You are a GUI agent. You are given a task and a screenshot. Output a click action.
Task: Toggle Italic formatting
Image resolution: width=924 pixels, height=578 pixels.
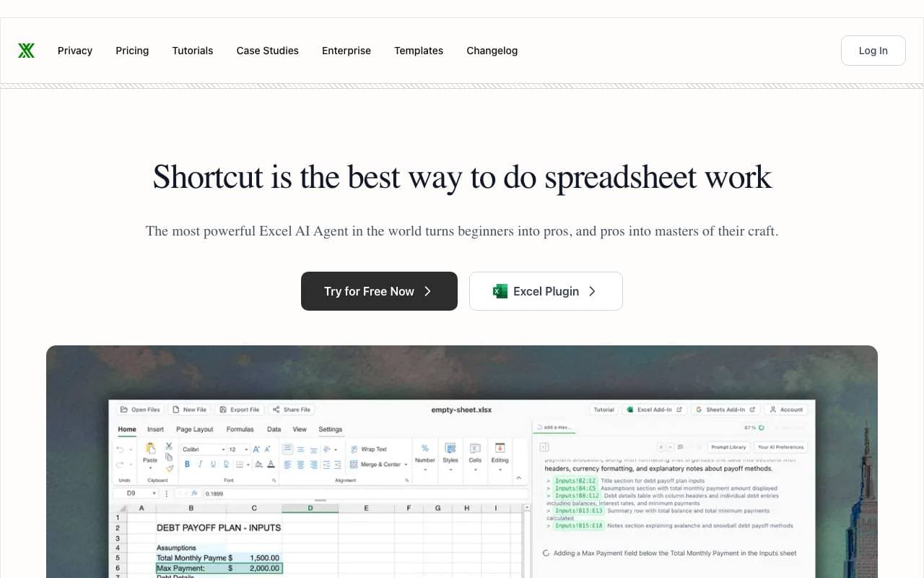(200, 464)
